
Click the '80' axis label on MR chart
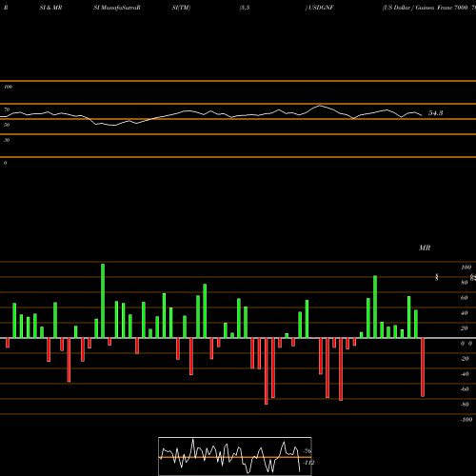pyautogui.click(x=465, y=283)
